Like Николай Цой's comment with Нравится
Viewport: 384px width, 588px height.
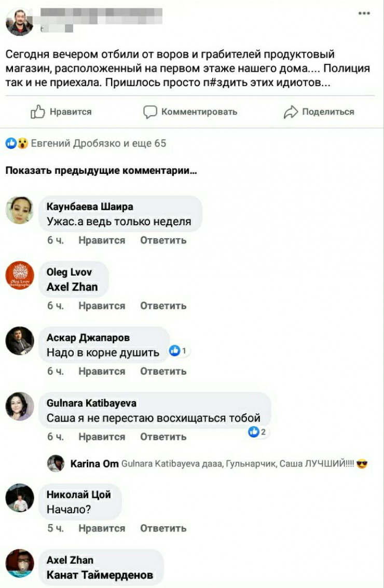(x=102, y=528)
